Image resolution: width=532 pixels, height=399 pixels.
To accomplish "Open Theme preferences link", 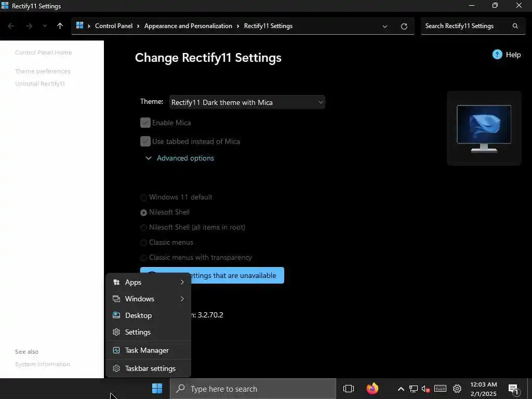I will [x=43, y=71].
